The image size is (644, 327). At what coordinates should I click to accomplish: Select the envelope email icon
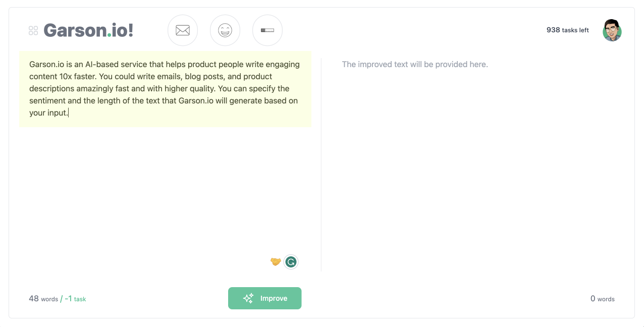click(x=183, y=30)
